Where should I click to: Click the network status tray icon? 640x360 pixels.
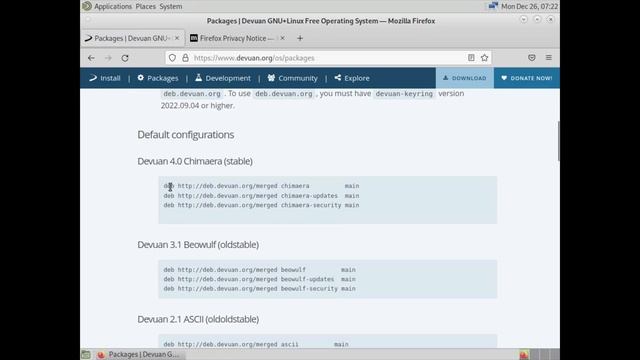tap(493, 6)
